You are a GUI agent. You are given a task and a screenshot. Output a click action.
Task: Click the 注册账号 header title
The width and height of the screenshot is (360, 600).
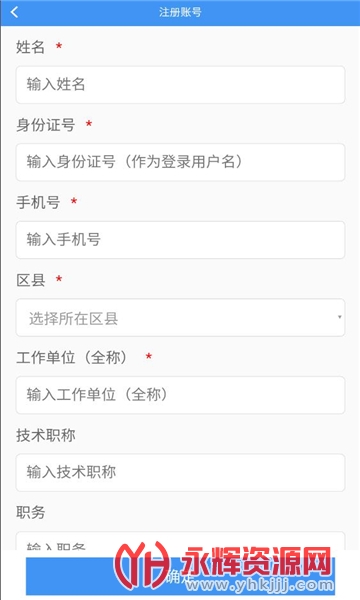tap(180, 12)
